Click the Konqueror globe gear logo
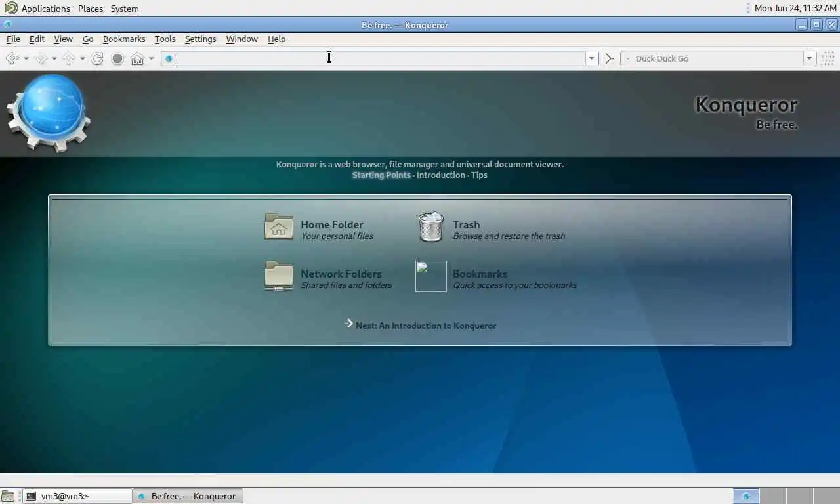Screen dimensions: 840x504 pyautogui.click(x=49, y=113)
